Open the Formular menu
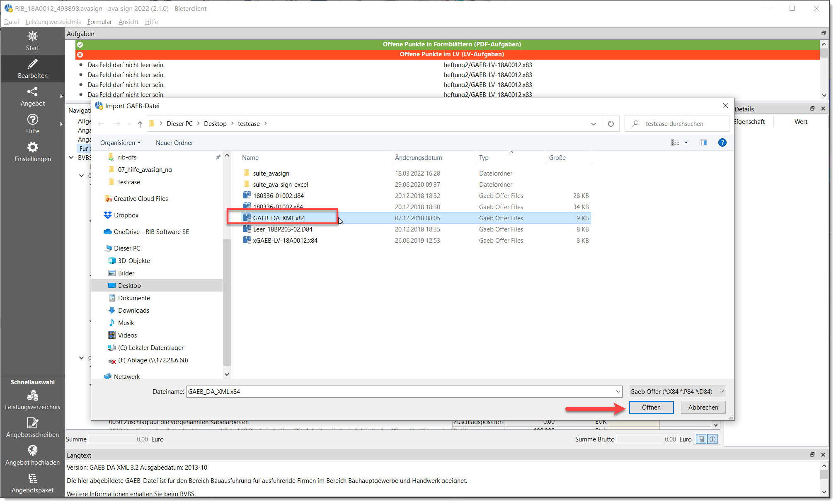The width and height of the screenshot is (836, 504). coord(99,22)
